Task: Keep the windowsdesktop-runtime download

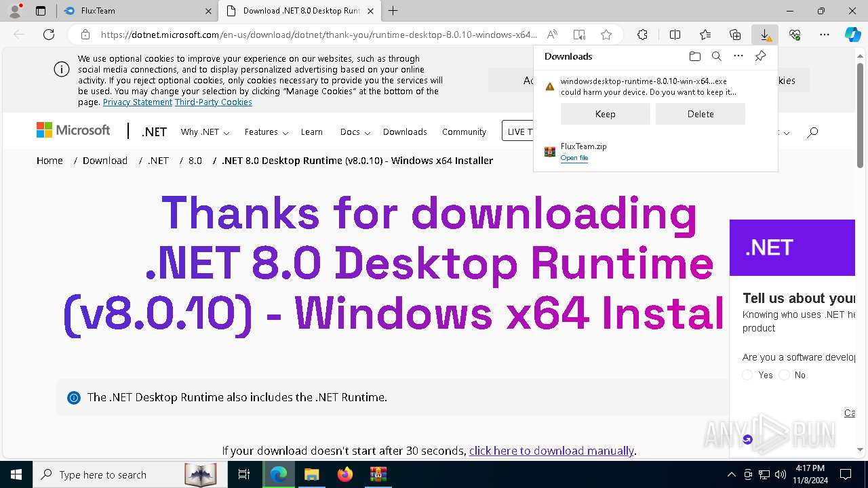Action: point(605,114)
